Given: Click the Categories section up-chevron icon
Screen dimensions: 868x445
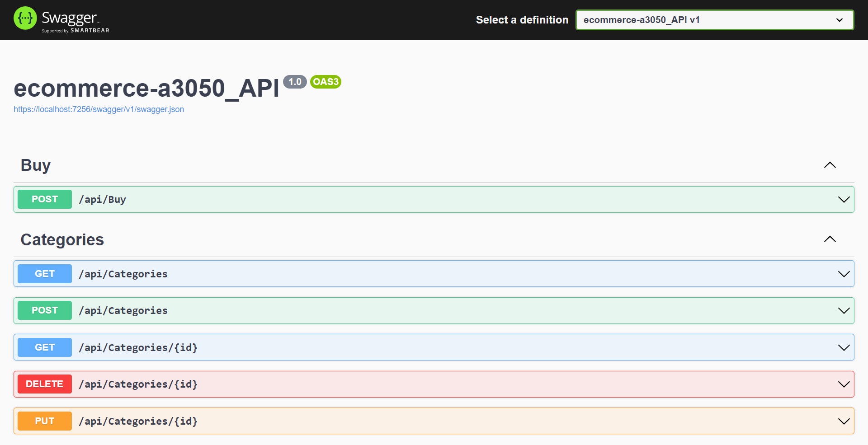Looking at the screenshot, I should [830, 239].
